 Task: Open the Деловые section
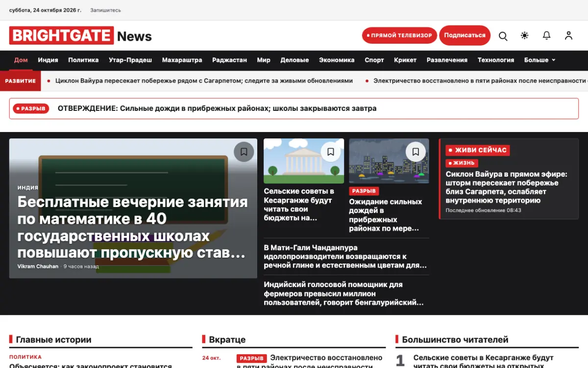click(294, 60)
